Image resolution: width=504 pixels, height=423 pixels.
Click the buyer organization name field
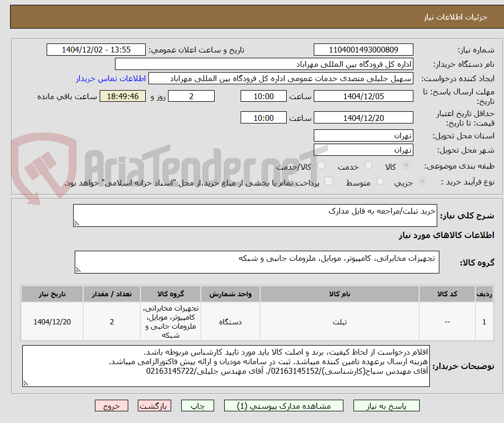264,64
